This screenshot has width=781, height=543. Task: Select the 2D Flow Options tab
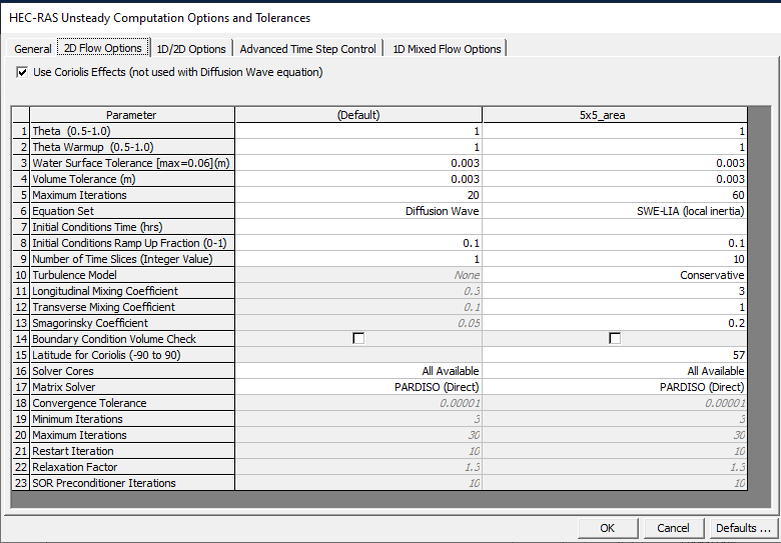coord(103,48)
